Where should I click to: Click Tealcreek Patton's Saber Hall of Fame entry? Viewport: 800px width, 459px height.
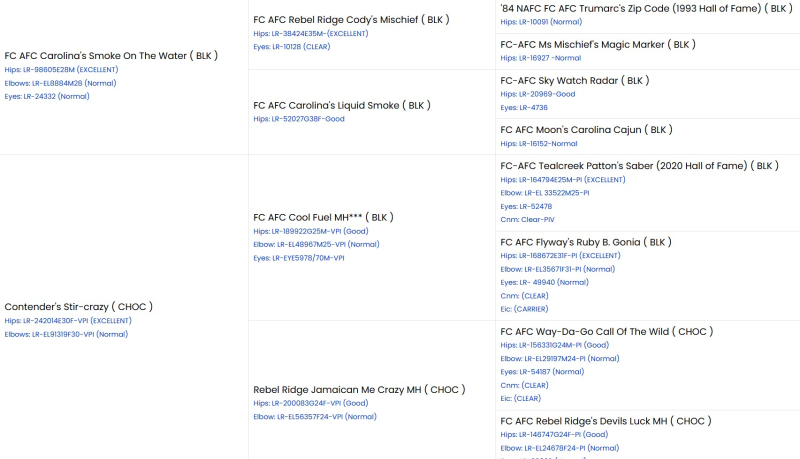tap(639, 166)
